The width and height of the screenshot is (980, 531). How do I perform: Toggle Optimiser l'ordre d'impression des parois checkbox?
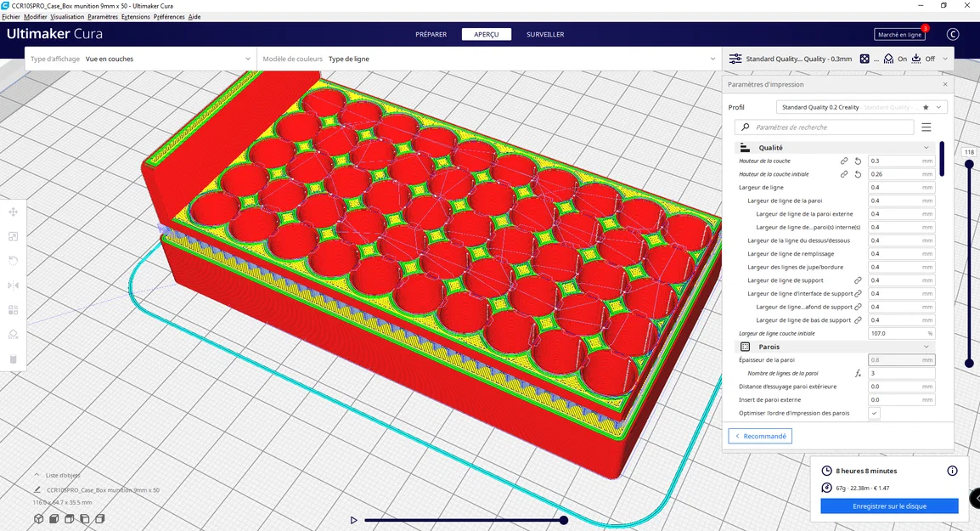(874, 413)
